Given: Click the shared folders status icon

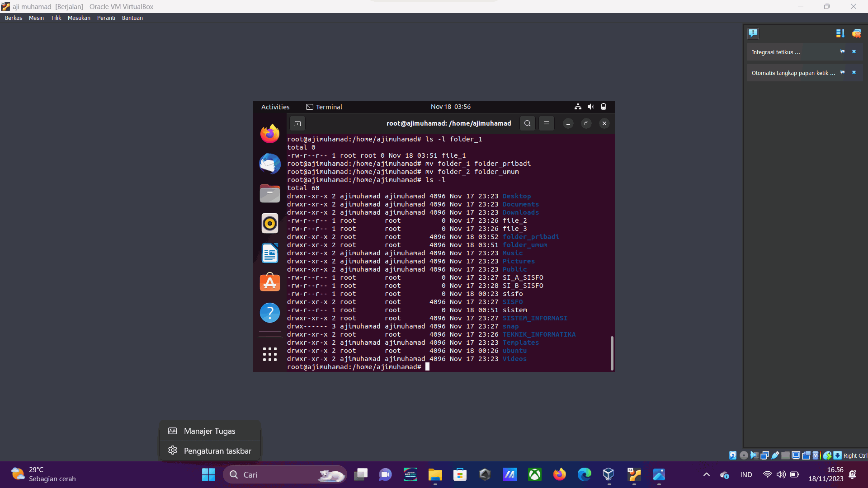Looking at the screenshot, I should point(786,455).
